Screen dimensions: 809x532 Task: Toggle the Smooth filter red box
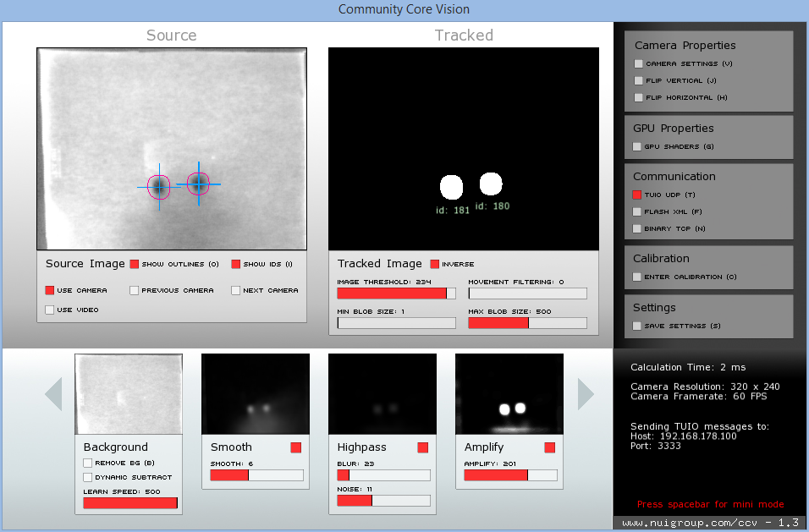[x=295, y=447]
